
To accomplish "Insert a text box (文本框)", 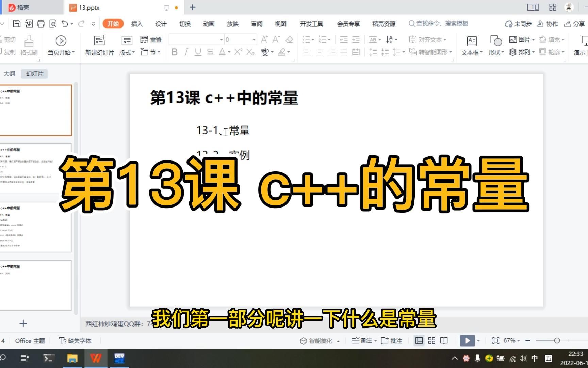I will click(472, 45).
